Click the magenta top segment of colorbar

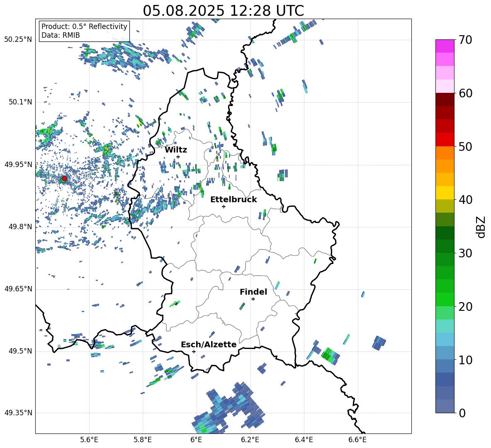(x=445, y=46)
